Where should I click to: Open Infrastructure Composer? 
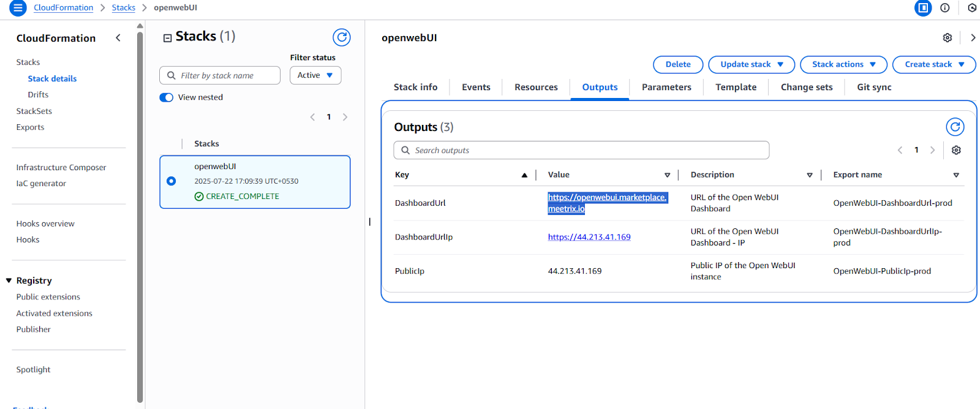(x=61, y=167)
